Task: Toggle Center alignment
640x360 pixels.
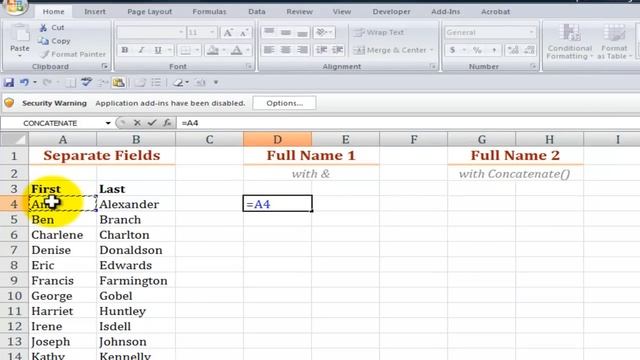Action: 286,50
